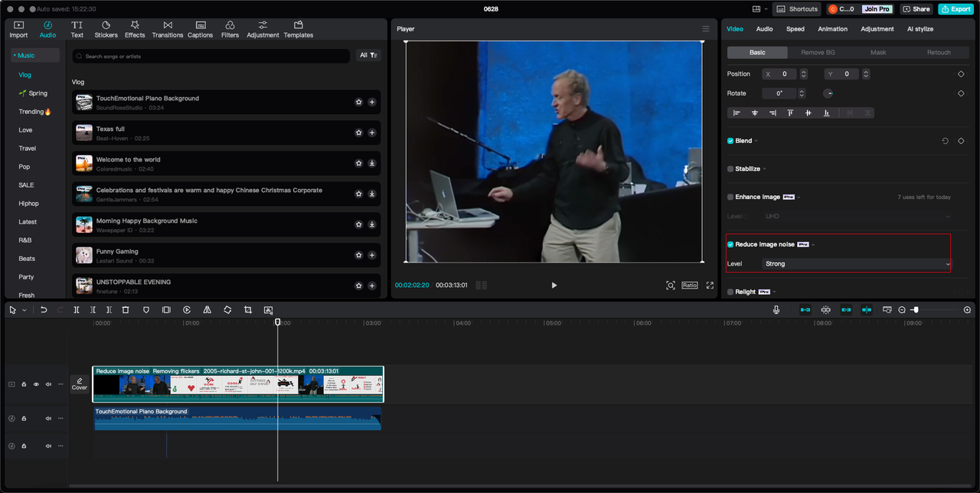Click the Export button
Screen dimensions: 980x493
point(955,9)
